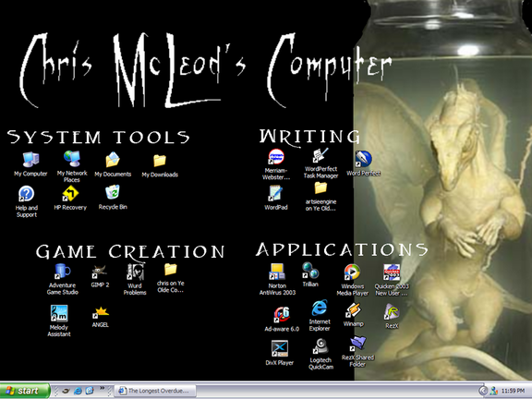Click the taskbar clock showing 11:59 PM

point(513,391)
